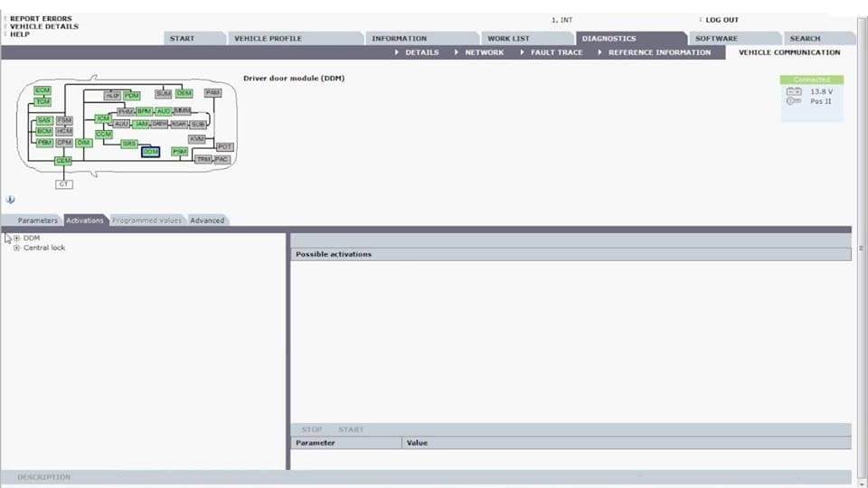Select the DIM module node
This screenshot has height=488, width=868.
tap(83, 143)
